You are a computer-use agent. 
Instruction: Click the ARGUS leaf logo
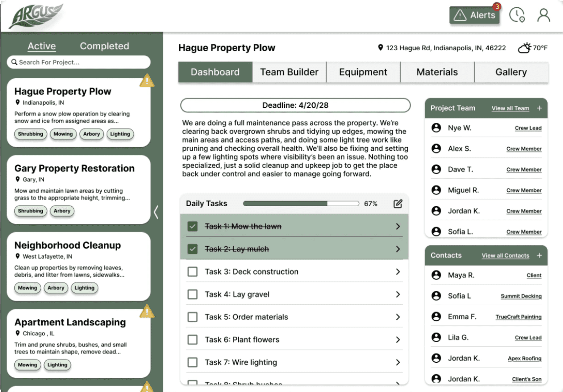coord(36,16)
